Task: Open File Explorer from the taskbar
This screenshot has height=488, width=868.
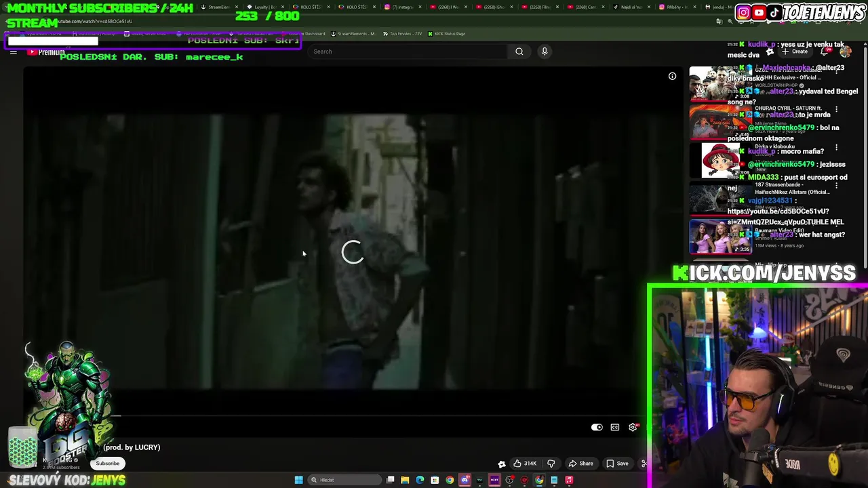Action: click(405, 480)
